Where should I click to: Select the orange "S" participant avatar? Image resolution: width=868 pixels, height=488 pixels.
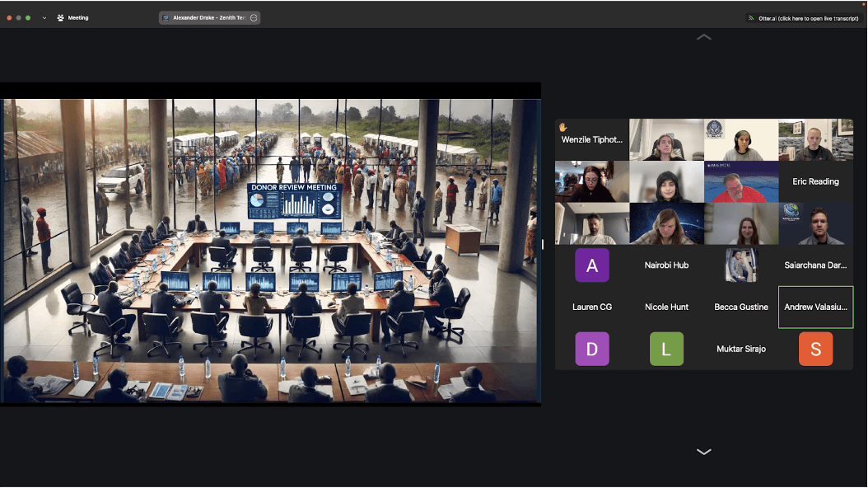pos(815,349)
